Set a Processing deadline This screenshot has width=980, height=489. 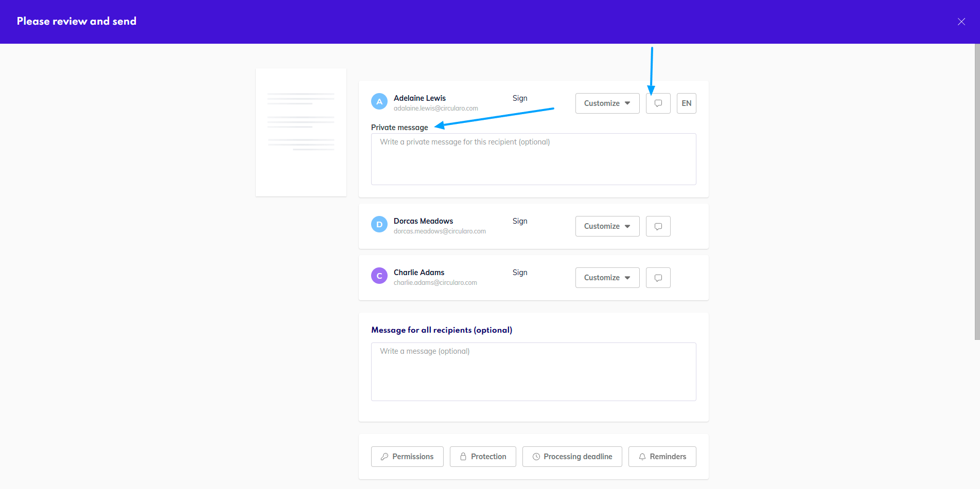coord(572,457)
